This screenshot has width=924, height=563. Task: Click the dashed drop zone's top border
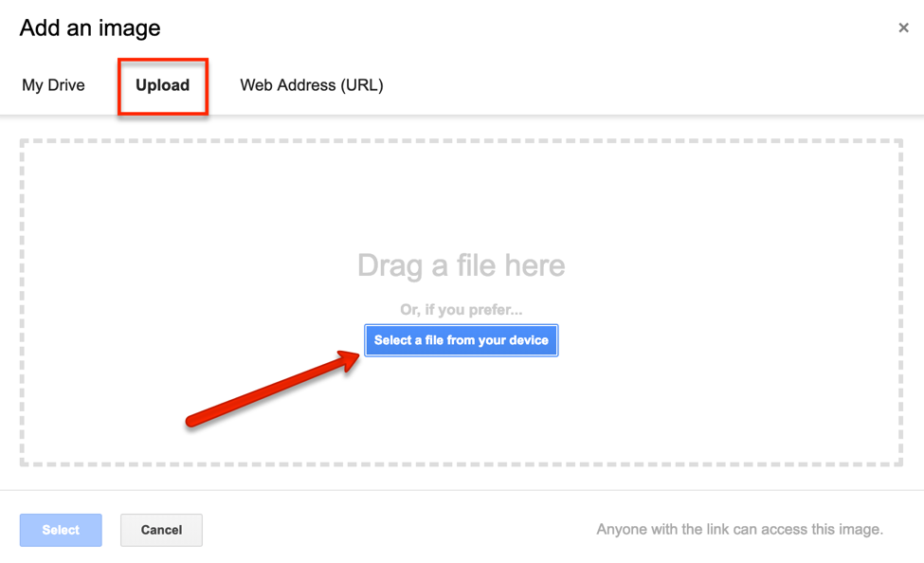click(461, 141)
